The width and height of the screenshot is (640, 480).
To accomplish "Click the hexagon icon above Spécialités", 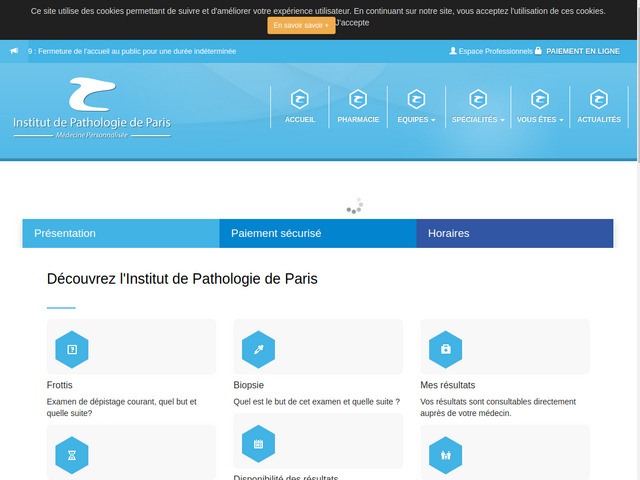I will (478, 99).
